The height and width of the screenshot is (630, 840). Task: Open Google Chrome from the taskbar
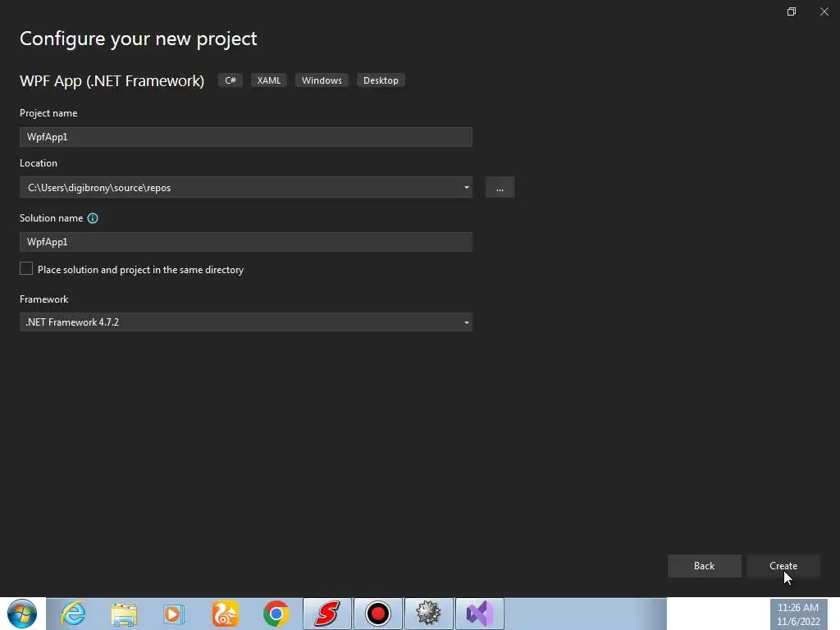point(276,614)
